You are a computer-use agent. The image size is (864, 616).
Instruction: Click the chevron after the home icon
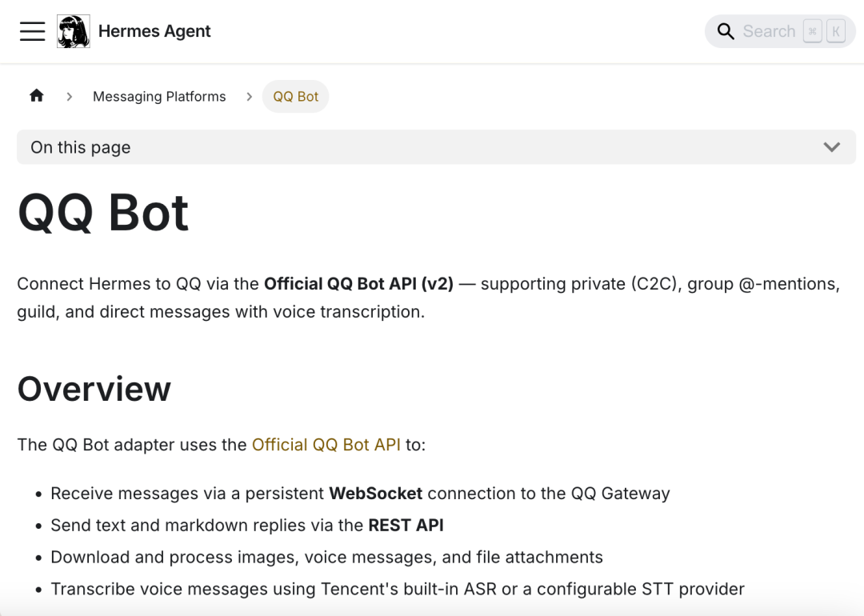(69, 96)
